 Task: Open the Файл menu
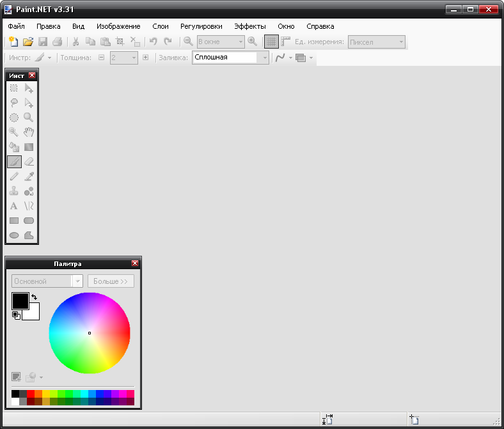(x=16, y=26)
